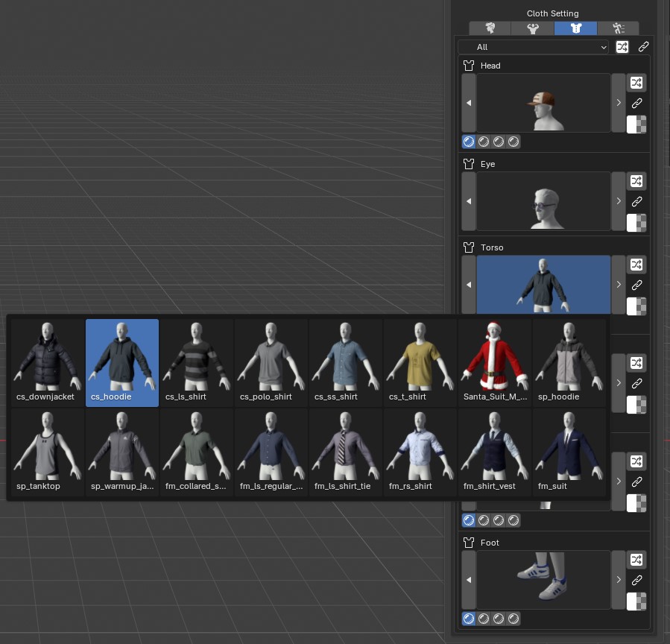Open the running pose tab icon

[x=618, y=28]
